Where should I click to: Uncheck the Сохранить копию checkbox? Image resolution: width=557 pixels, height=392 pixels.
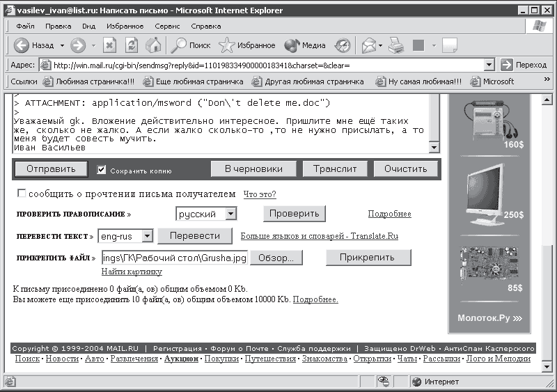102,169
